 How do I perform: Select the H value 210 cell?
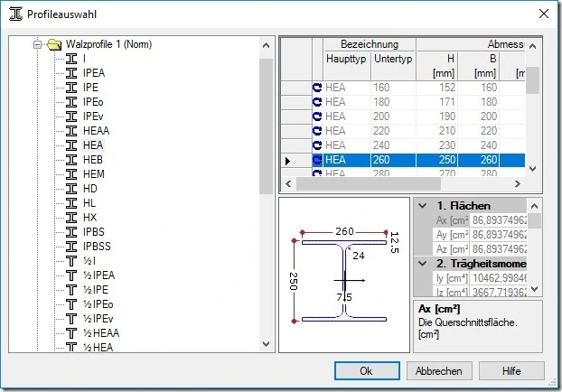pos(437,131)
